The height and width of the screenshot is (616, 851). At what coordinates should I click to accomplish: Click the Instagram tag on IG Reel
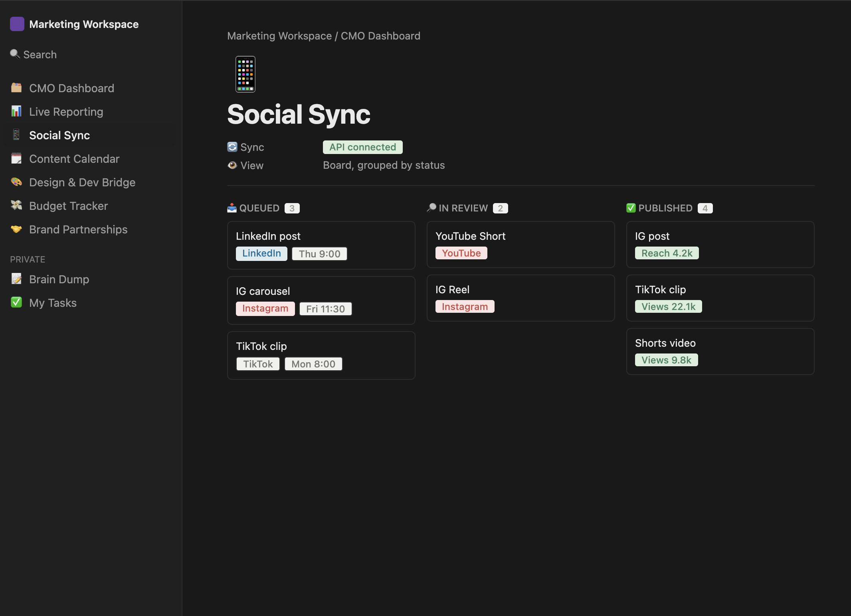[x=465, y=307]
